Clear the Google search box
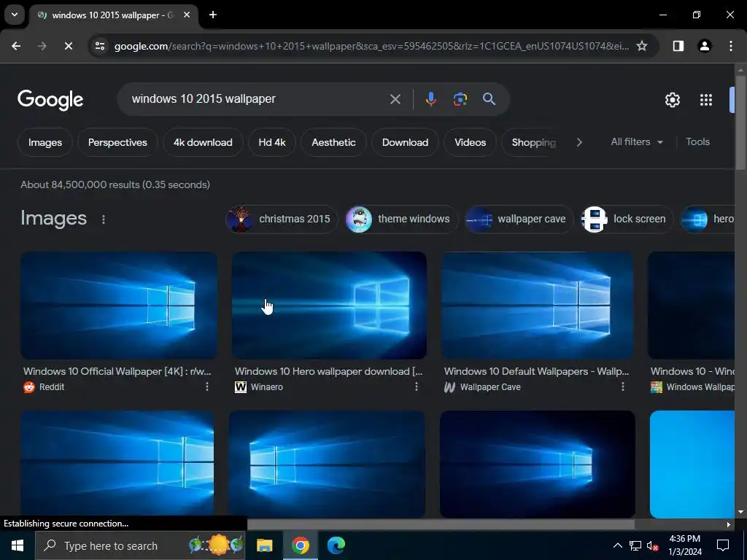Viewport: 747px width, 560px height. click(395, 99)
